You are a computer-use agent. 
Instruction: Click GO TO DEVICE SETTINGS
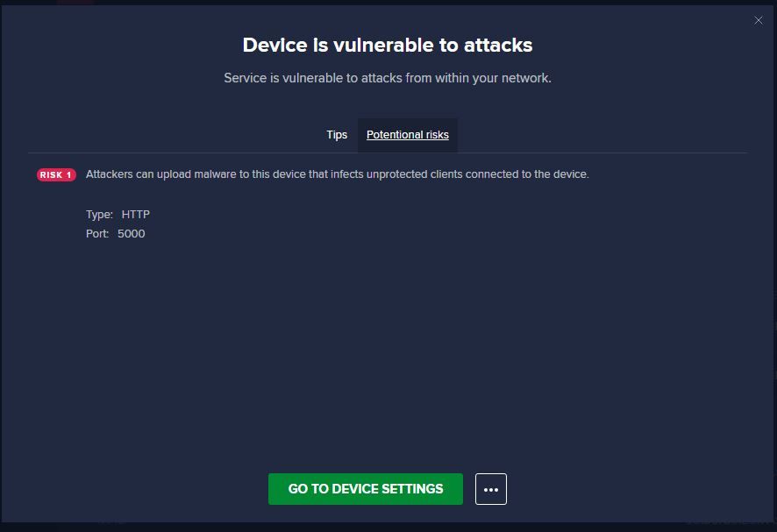366,489
